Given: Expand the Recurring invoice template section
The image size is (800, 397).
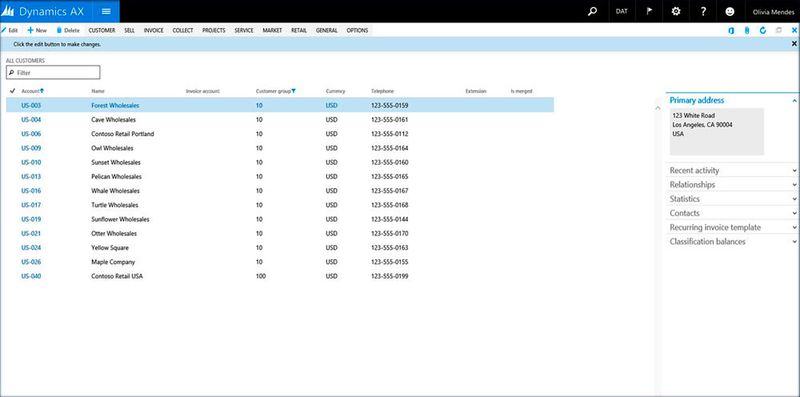Looking at the screenshot, I should (x=733, y=228).
